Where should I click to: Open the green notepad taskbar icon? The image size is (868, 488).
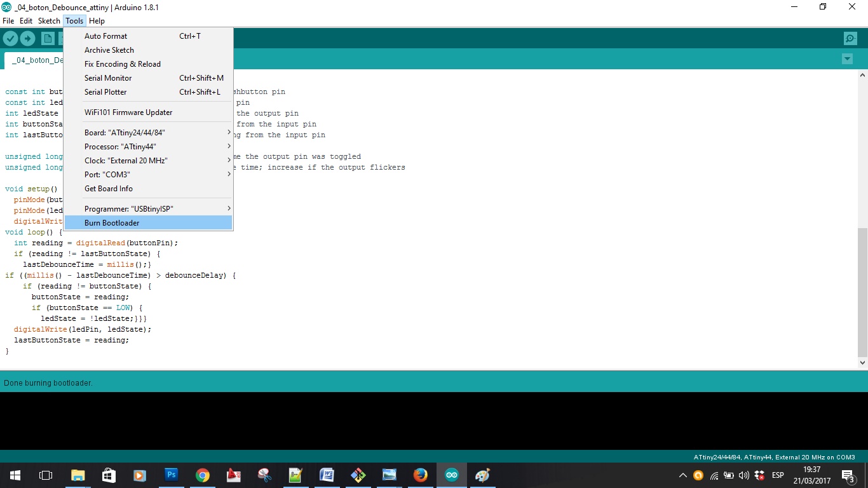point(295,475)
